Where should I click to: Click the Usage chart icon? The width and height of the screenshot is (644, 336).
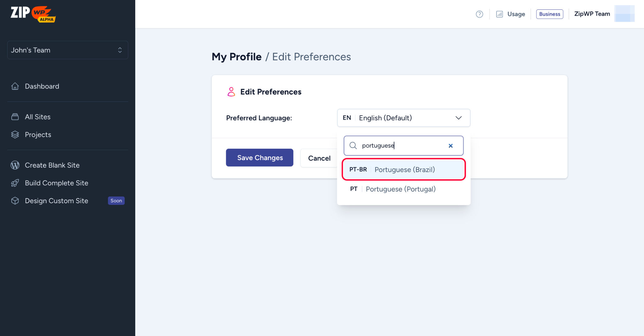point(499,14)
